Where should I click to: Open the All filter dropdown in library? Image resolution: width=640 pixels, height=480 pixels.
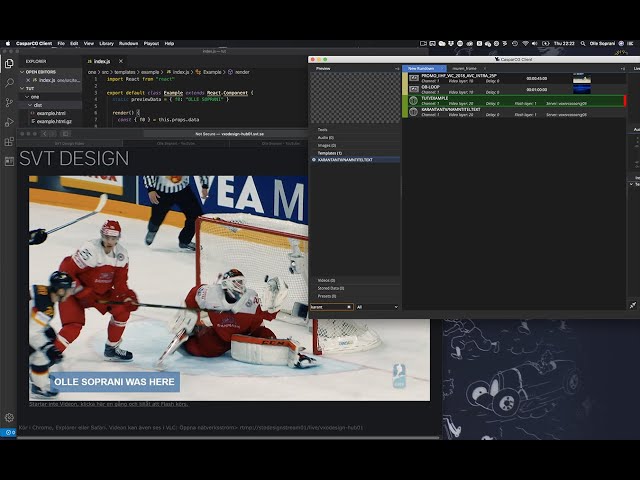point(377,307)
